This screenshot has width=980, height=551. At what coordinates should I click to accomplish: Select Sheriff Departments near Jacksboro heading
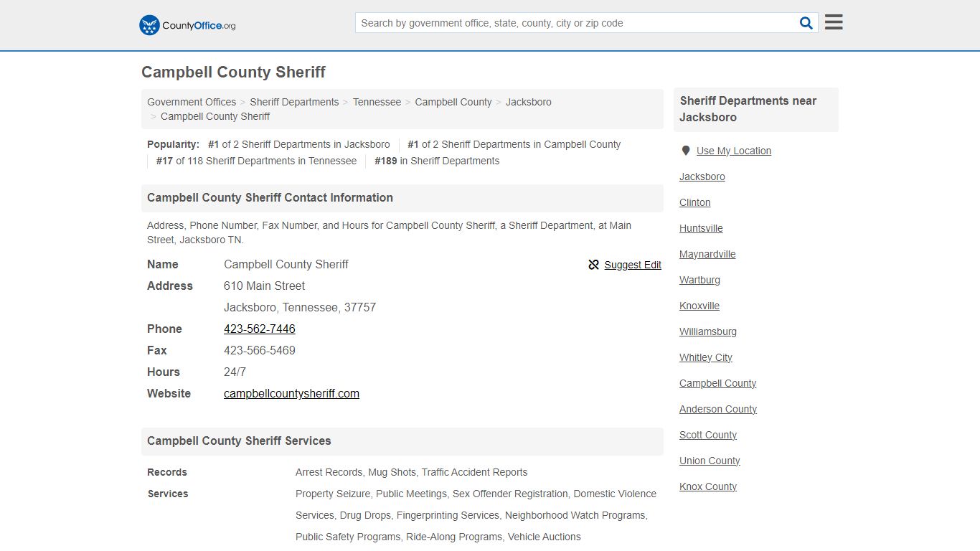pyautogui.click(x=748, y=109)
